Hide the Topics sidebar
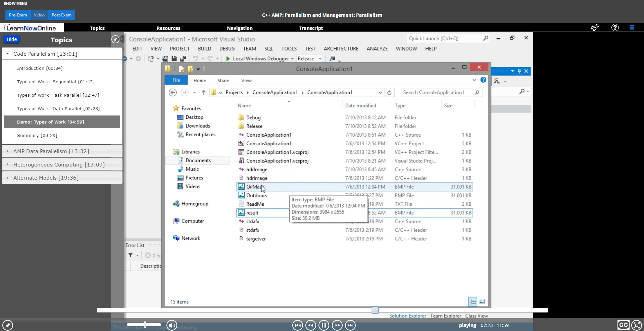The height and width of the screenshot is (331, 644). click(x=12, y=39)
